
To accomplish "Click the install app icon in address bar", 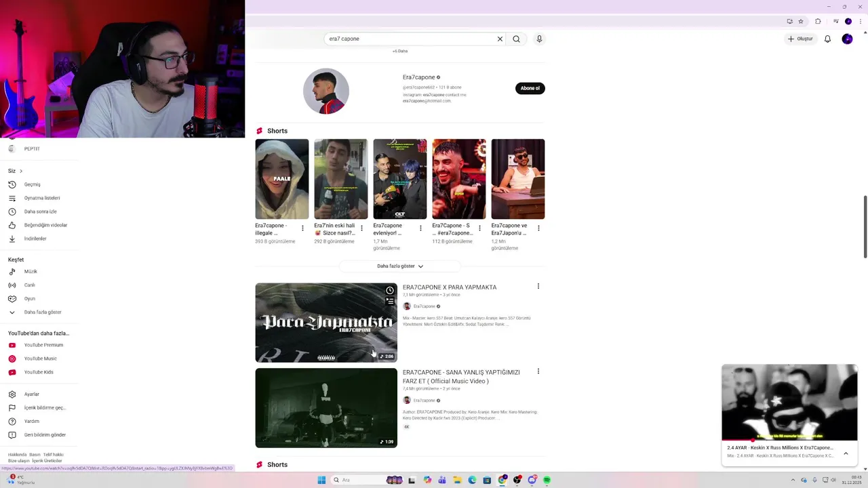I will tap(789, 21).
